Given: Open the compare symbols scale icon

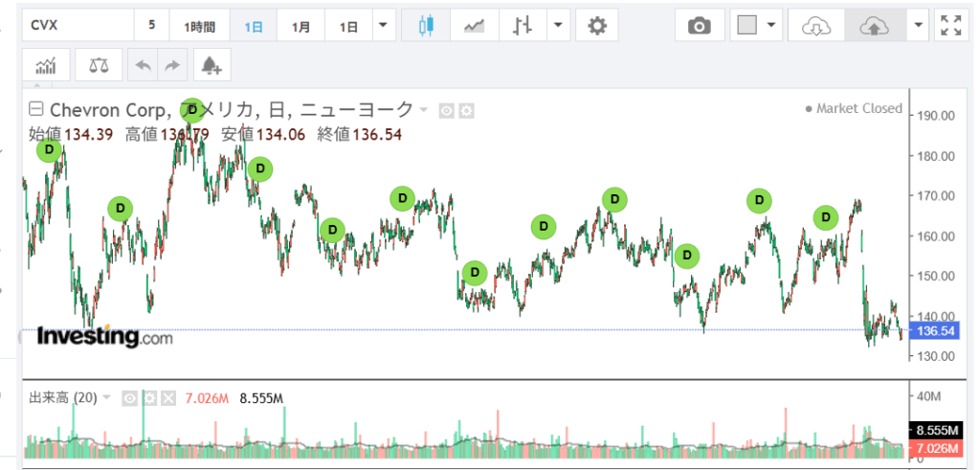Looking at the screenshot, I should [x=99, y=65].
